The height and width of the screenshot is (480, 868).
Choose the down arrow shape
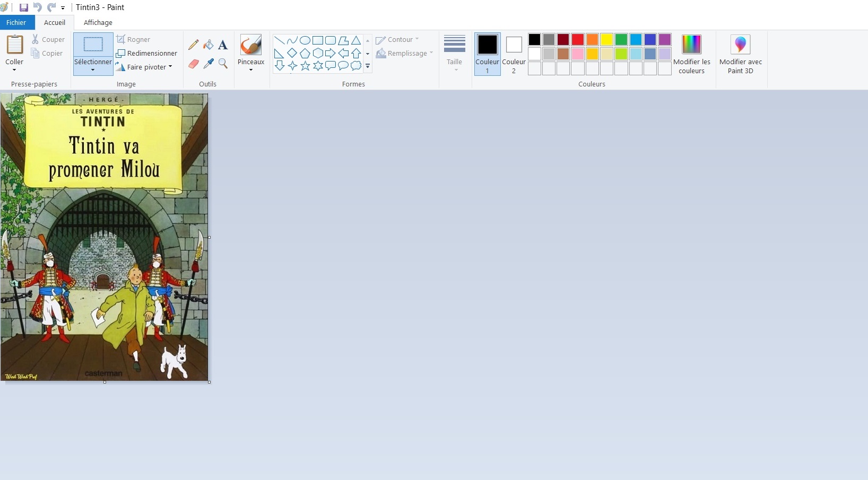pyautogui.click(x=280, y=66)
